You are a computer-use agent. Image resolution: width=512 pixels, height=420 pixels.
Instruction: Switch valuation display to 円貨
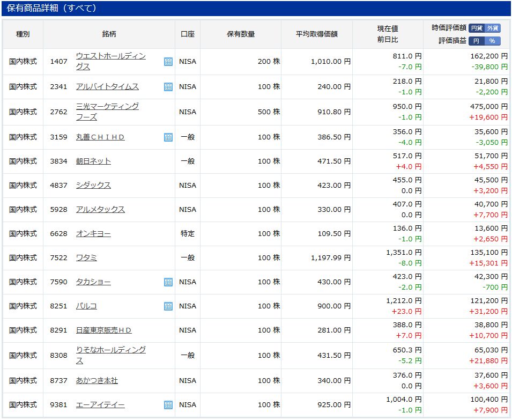tap(477, 28)
